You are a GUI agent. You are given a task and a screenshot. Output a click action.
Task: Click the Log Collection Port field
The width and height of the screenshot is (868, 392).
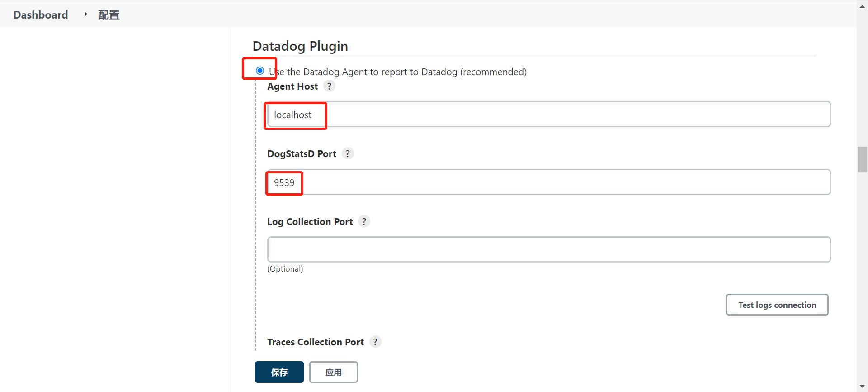[x=548, y=249]
